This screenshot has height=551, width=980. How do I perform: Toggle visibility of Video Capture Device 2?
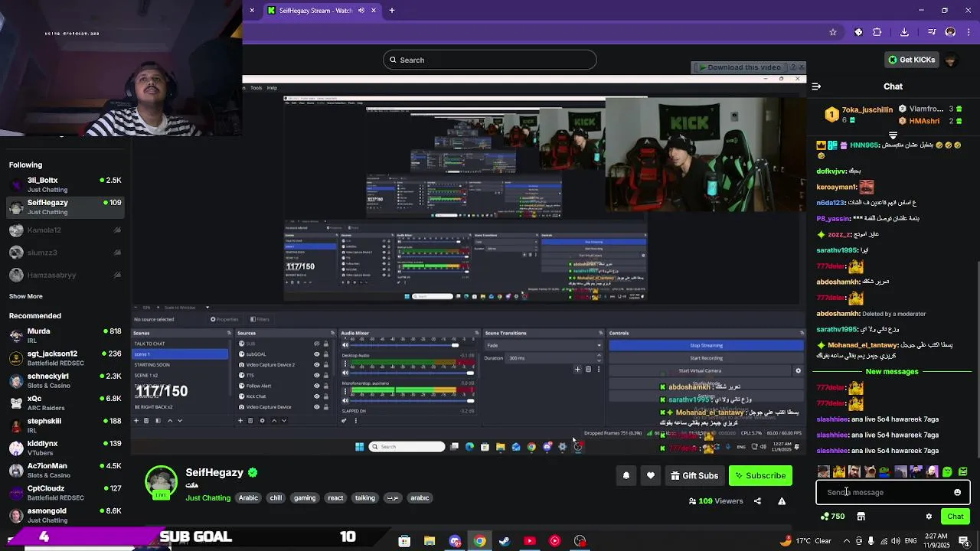pyautogui.click(x=316, y=365)
